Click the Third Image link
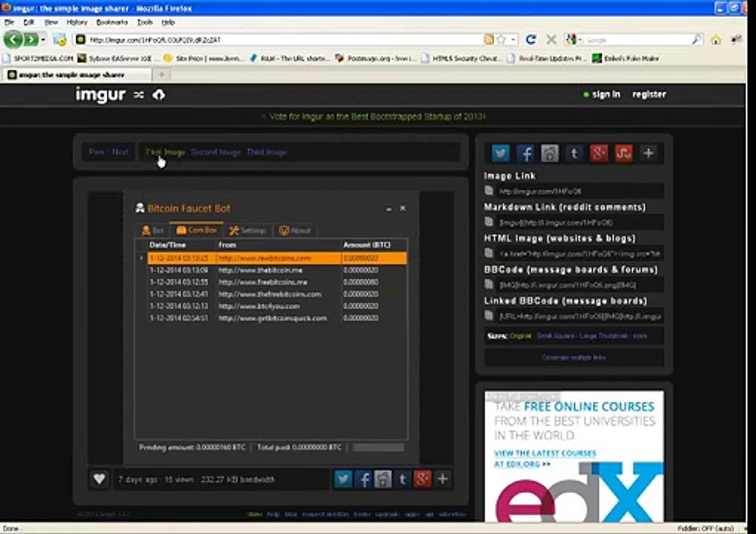The image size is (756, 534). pyautogui.click(x=267, y=152)
